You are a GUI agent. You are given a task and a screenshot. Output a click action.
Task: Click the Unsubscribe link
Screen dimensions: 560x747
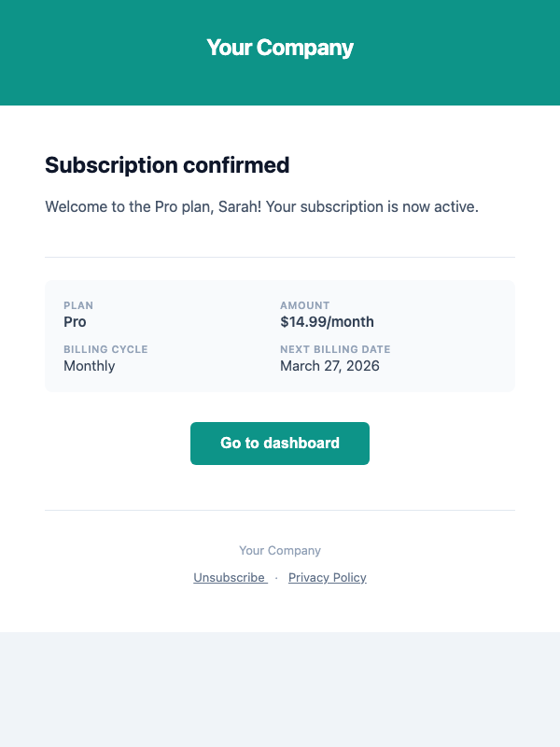click(230, 577)
